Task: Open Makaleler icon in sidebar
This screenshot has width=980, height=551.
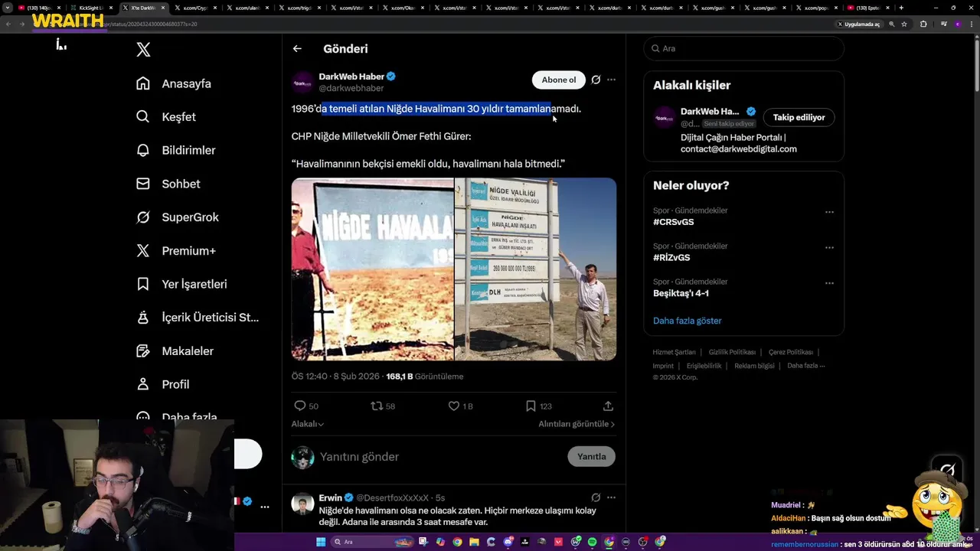Action: tap(143, 351)
